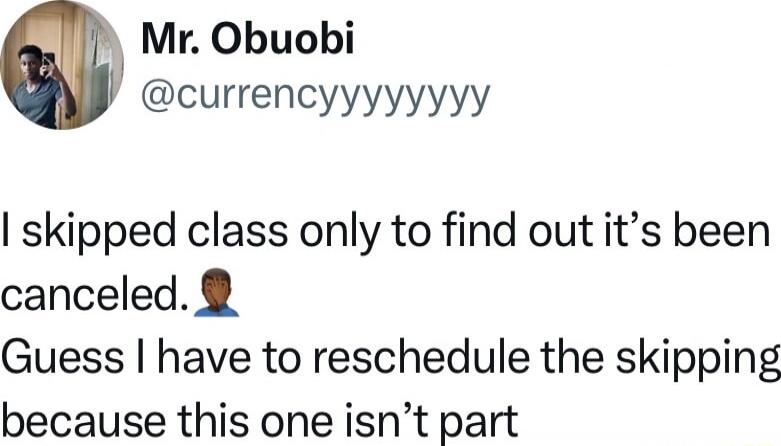Click the word 'Guess' in the tweet
This screenshot has height=446, width=781.
[x=63, y=358]
